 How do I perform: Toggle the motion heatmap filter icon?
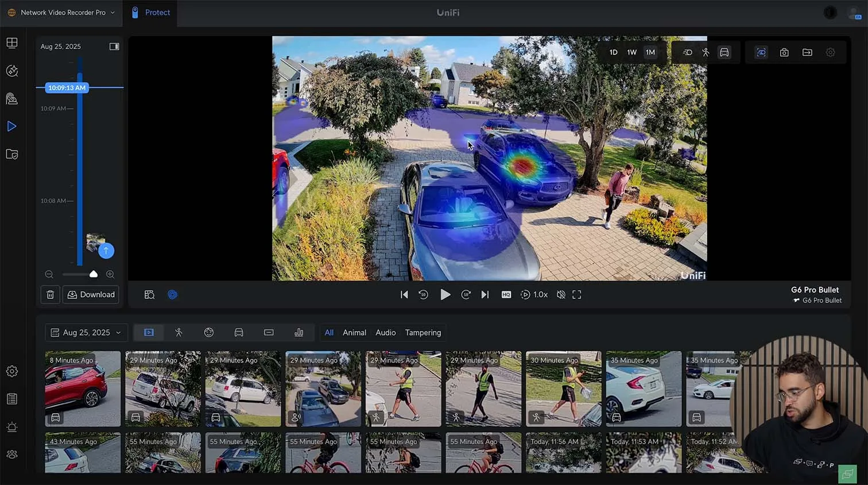(x=687, y=52)
